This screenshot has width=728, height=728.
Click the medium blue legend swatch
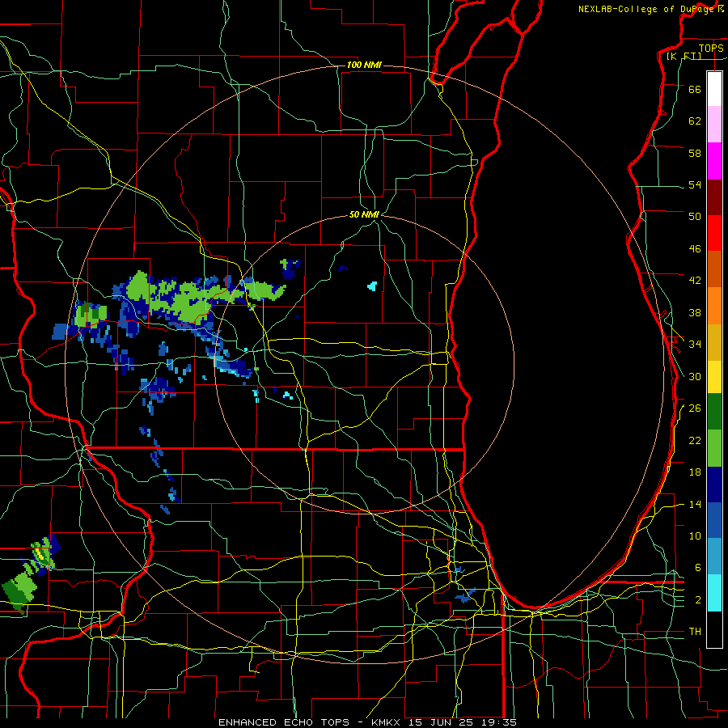(714, 521)
